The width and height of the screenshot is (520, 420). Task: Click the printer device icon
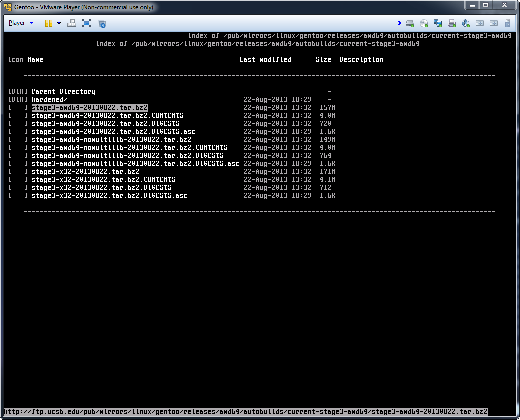click(451, 23)
